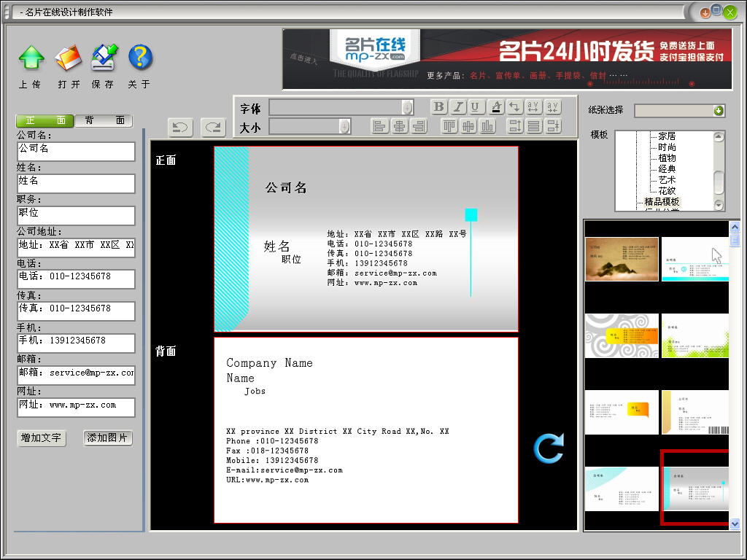Save the card with the 保存 icon
Screen dimensions: 747x560
(104, 58)
